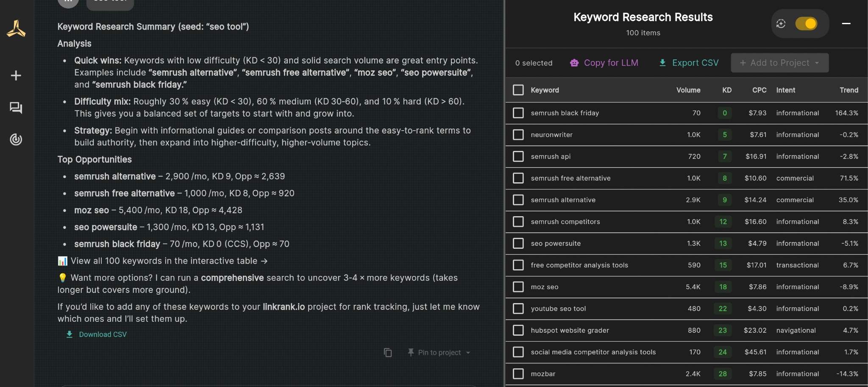Image resolution: width=868 pixels, height=387 pixels.
Task: Select all keywords with the header checkbox
Action: click(518, 90)
